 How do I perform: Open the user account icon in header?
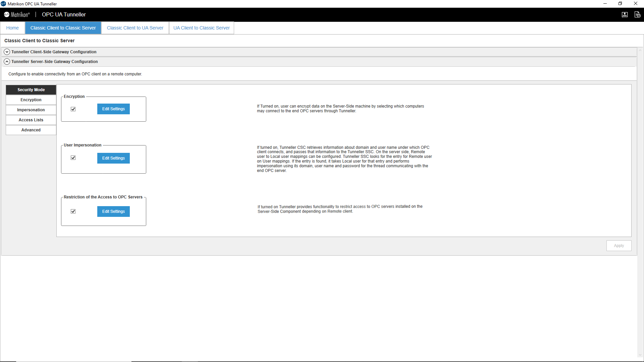625,14
